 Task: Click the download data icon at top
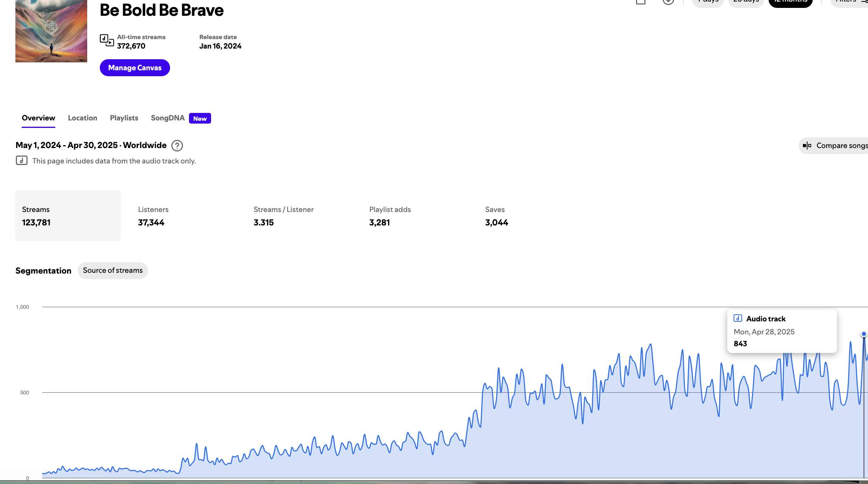pos(668,2)
